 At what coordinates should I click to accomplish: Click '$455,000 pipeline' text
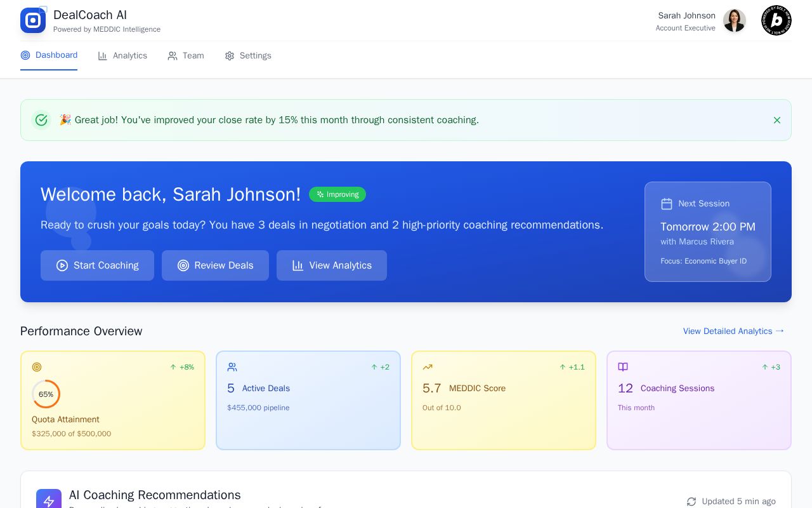(x=258, y=408)
